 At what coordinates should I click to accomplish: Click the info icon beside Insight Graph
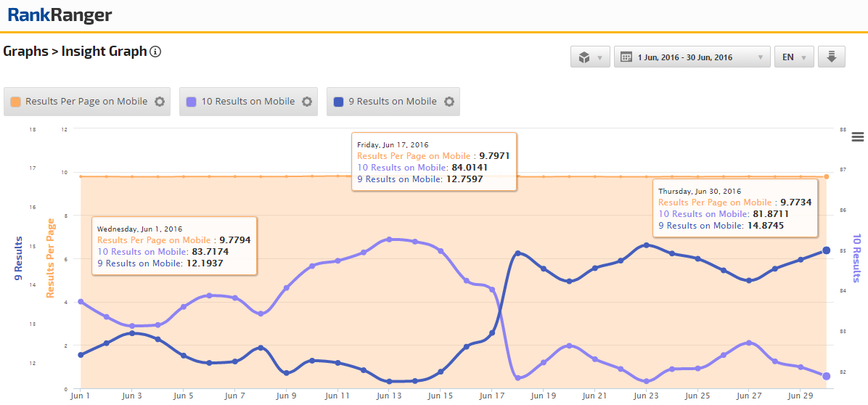[155, 52]
